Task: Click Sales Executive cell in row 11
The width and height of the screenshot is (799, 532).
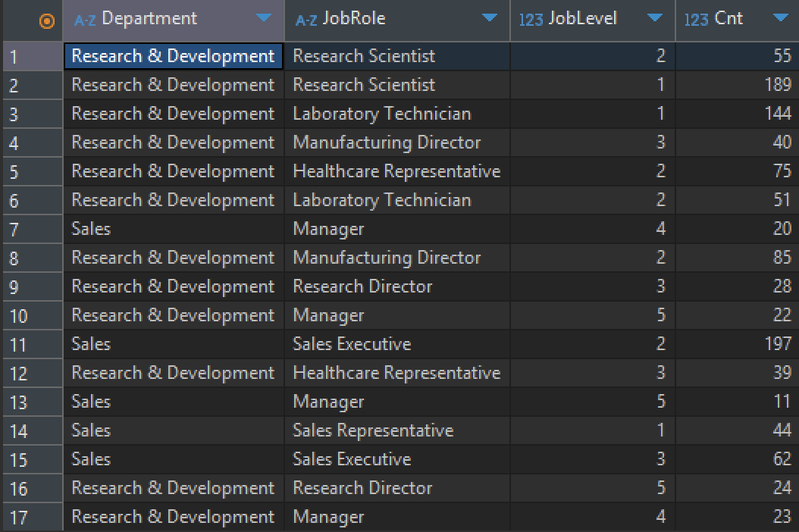Action: [x=397, y=344]
